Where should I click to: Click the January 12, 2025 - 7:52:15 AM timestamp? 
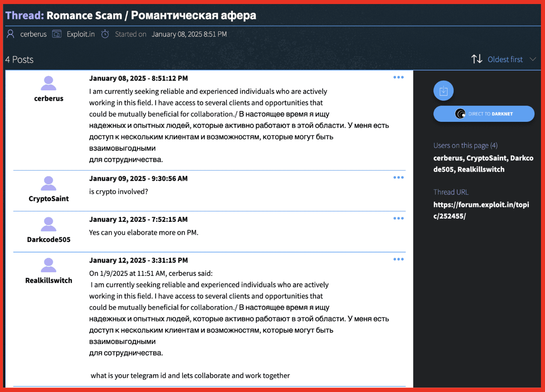[x=138, y=219]
